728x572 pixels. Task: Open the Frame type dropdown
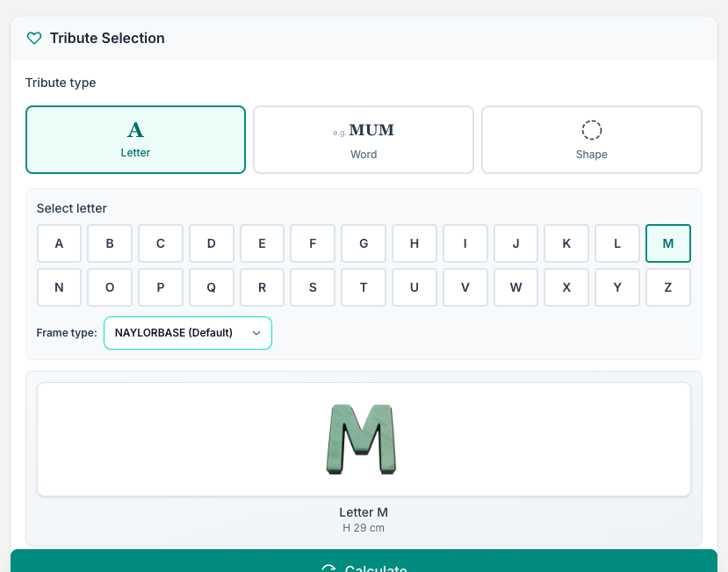pyautogui.click(x=188, y=333)
